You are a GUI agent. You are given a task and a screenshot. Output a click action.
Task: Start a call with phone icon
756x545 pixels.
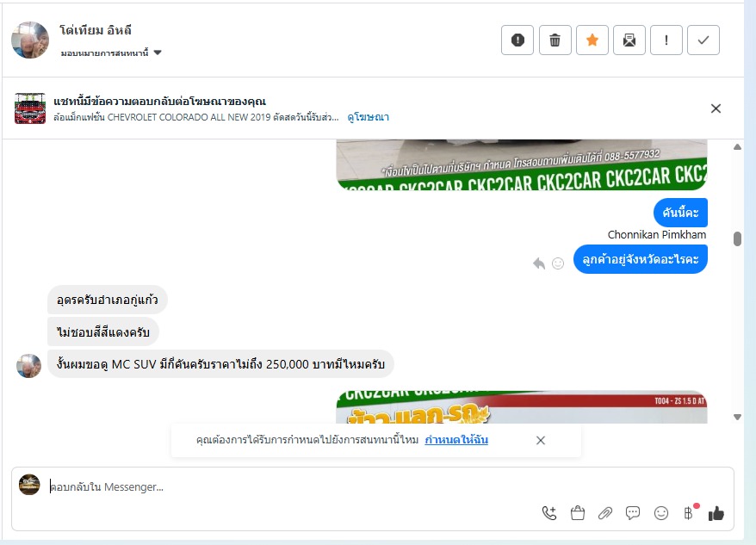tap(549, 513)
